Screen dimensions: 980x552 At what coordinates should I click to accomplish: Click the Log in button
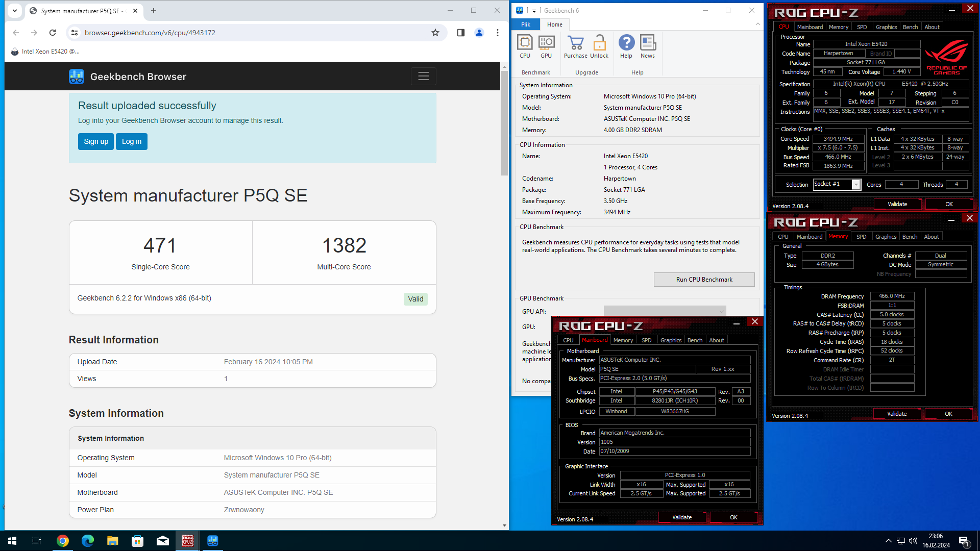[132, 142]
